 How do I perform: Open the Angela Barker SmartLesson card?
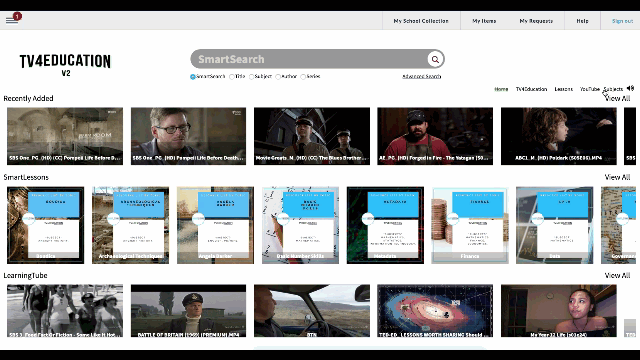[215, 225]
